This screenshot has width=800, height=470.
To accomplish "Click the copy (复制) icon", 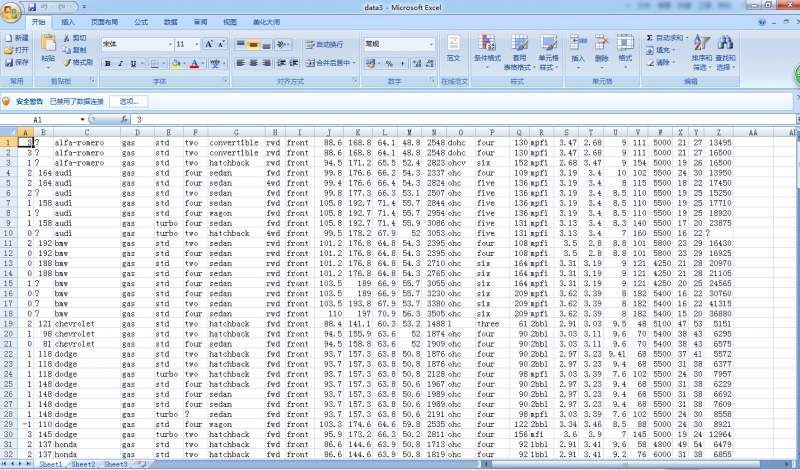I will pos(67,50).
